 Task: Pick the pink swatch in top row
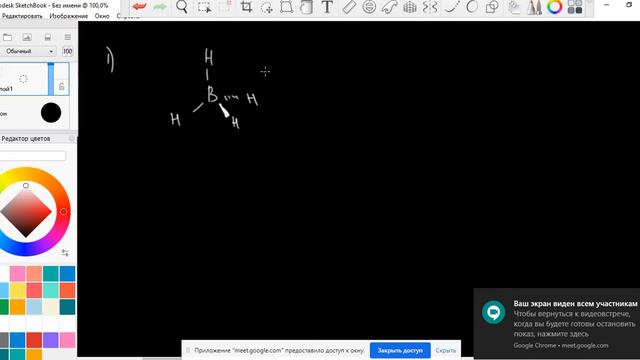coord(18,273)
